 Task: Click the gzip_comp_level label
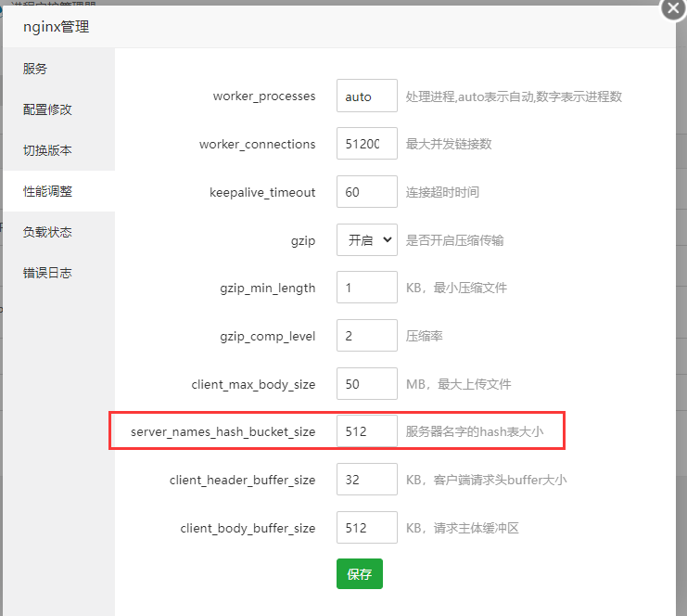[268, 336]
